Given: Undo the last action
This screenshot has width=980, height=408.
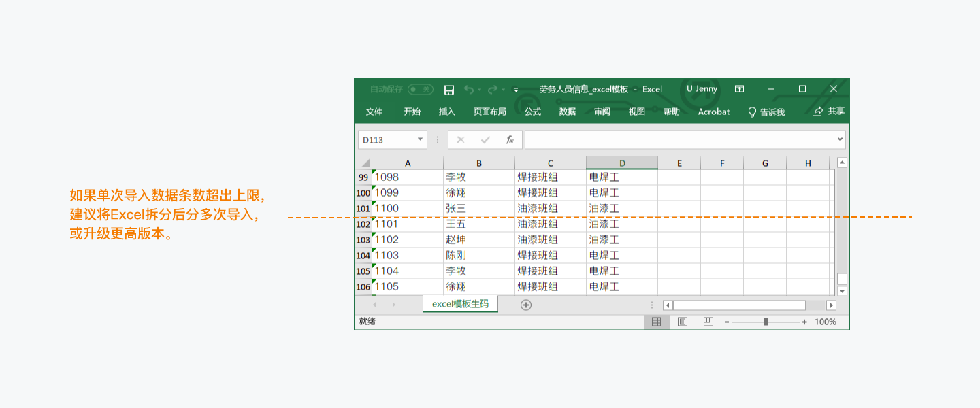Looking at the screenshot, I should click(468, 90).
